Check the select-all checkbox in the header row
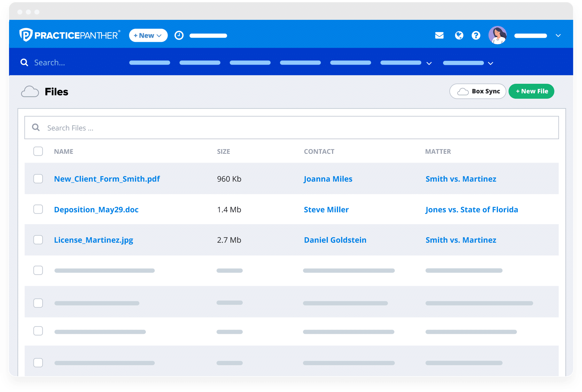Image resolution: width=582 pixels, height=392 pixels. [38, 151]
